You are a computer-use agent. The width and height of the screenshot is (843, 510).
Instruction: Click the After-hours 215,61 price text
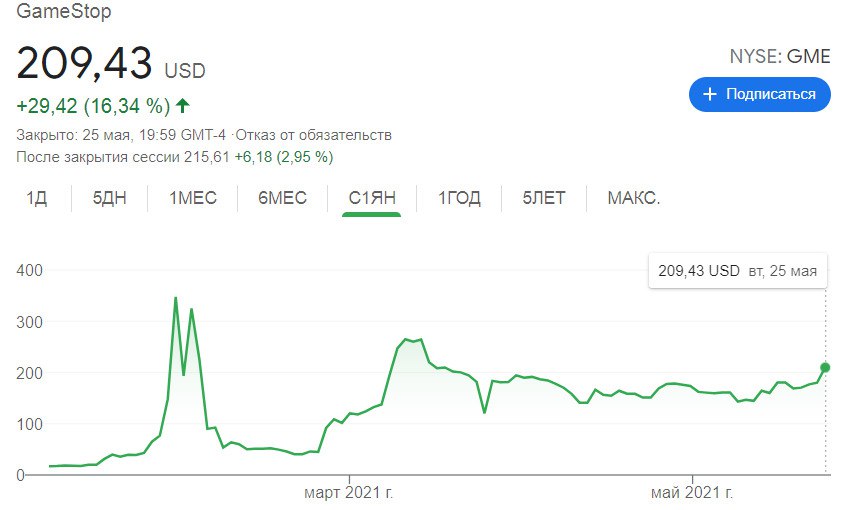point(123,157)
